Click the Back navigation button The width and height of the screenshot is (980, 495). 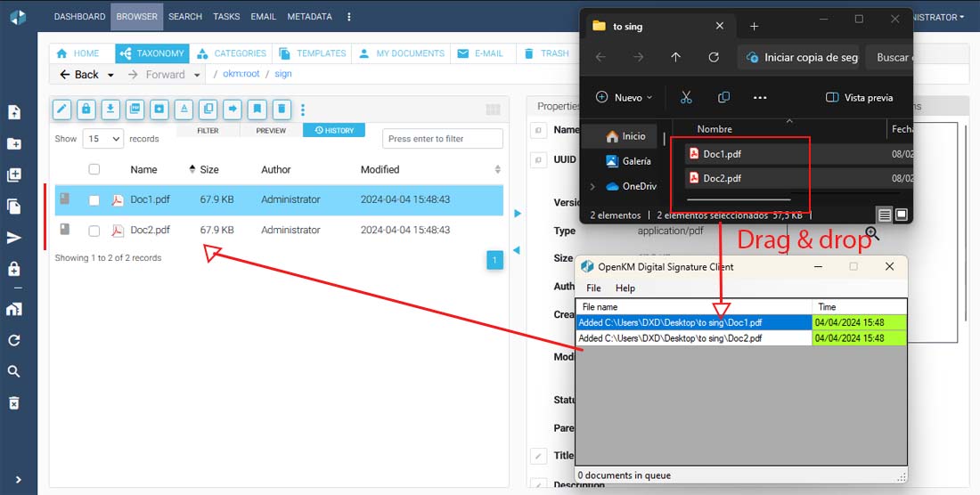tap(79, 75)
